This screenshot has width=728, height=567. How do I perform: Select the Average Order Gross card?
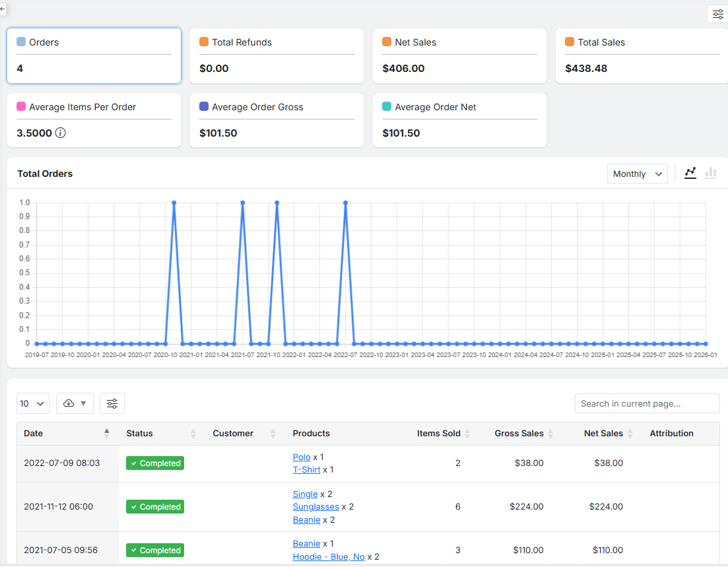(x=277, y=120)
